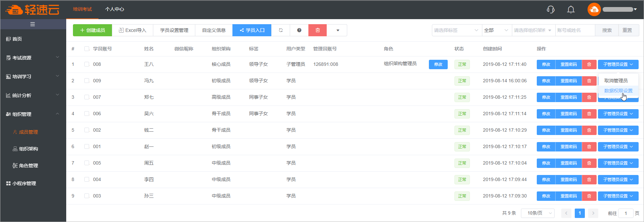This screenshot has width=644, height=222.
Task: Click the help question mark icon
Action: (299, 30)
